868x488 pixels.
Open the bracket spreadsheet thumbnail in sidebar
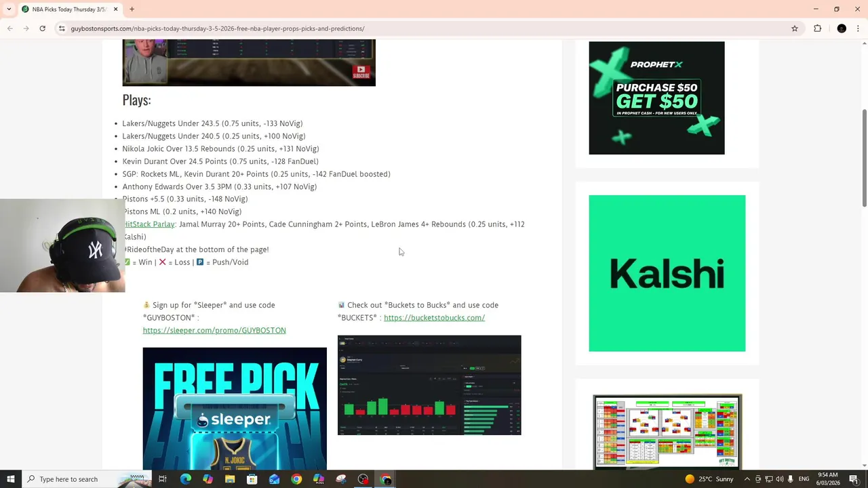[x=667, y=432]
